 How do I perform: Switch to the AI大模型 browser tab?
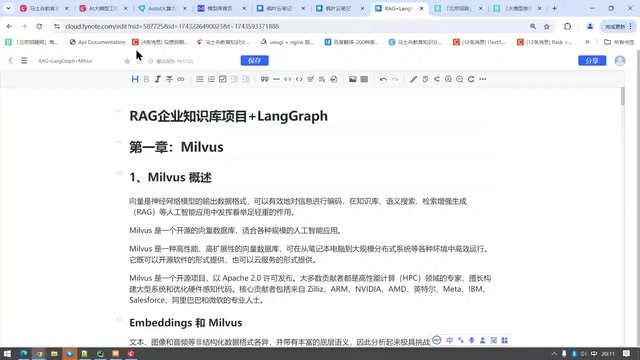point(104,8)
